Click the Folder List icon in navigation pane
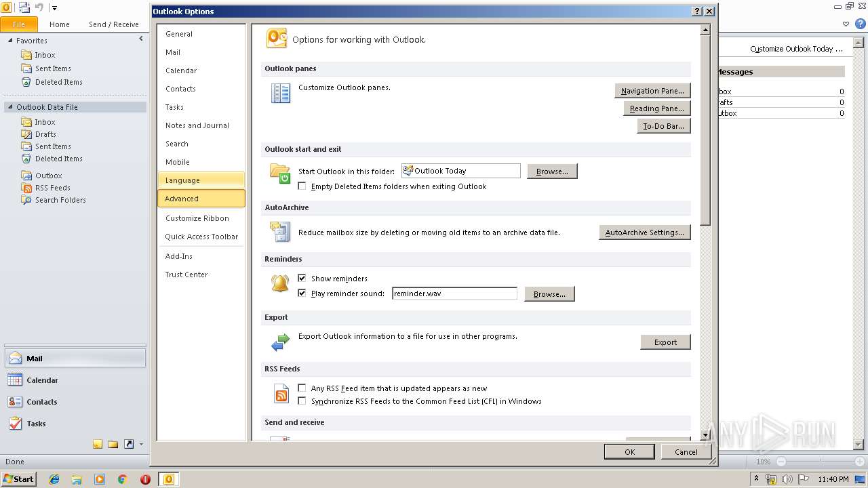Screen dimensions: 868x488 pyautogui.click(x=113, y=445)
